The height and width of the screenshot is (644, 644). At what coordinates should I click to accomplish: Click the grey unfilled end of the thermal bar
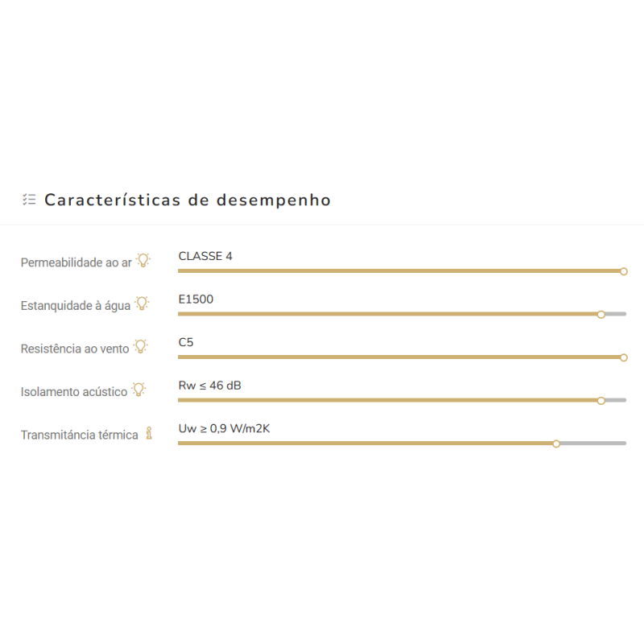(x=593, y=444)
